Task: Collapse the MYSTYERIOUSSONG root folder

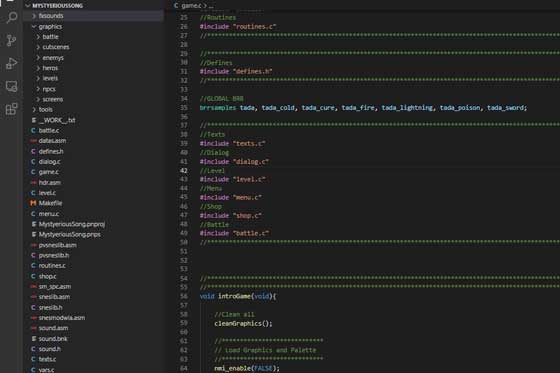Action: point(28,6)
